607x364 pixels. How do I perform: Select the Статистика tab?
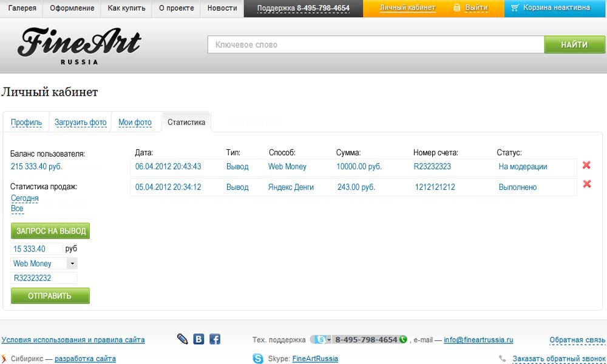(186, 123)
